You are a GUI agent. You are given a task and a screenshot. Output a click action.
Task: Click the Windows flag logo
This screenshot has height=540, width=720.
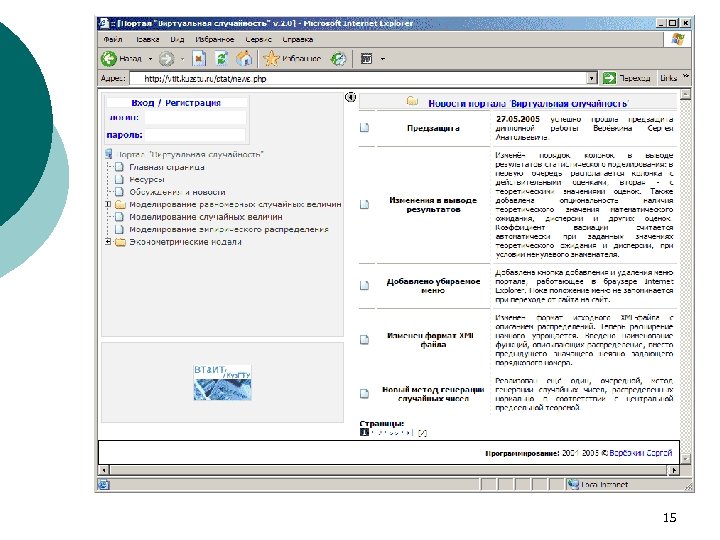[678, 39]
